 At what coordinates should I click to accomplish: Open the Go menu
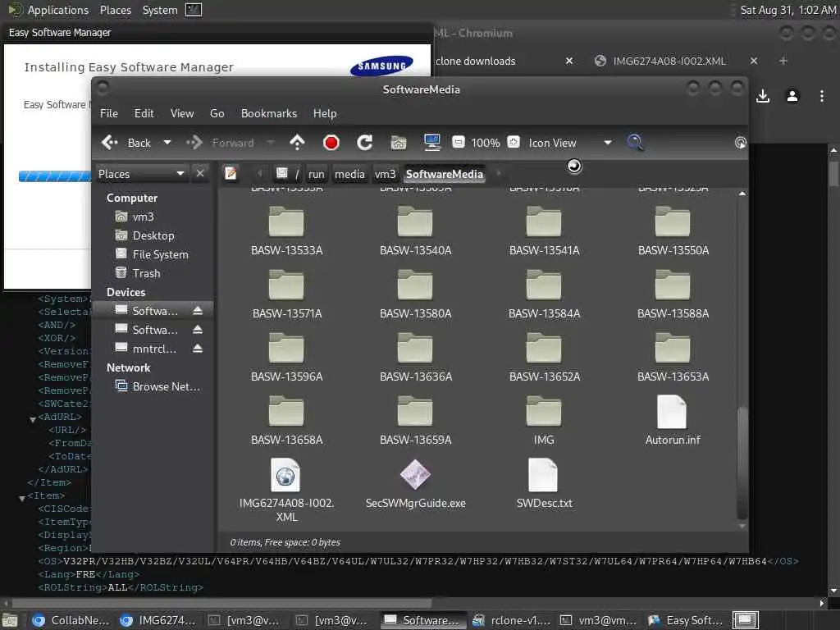tap(217, 113)
